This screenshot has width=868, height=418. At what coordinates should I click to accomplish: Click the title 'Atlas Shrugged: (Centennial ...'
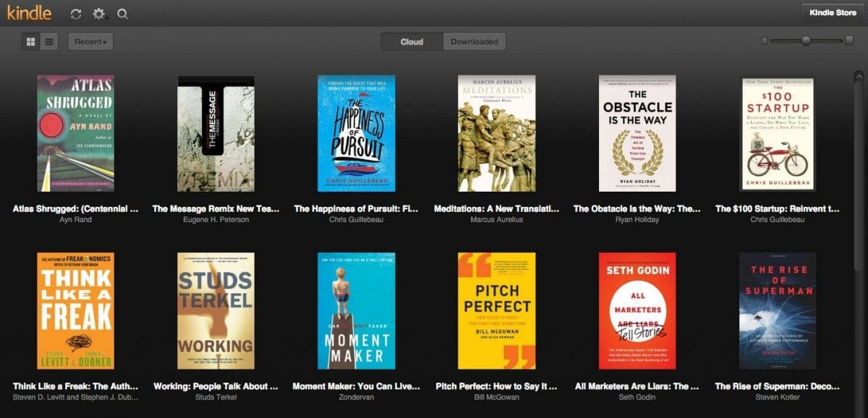pyautogui.click(x=75, y=208)
